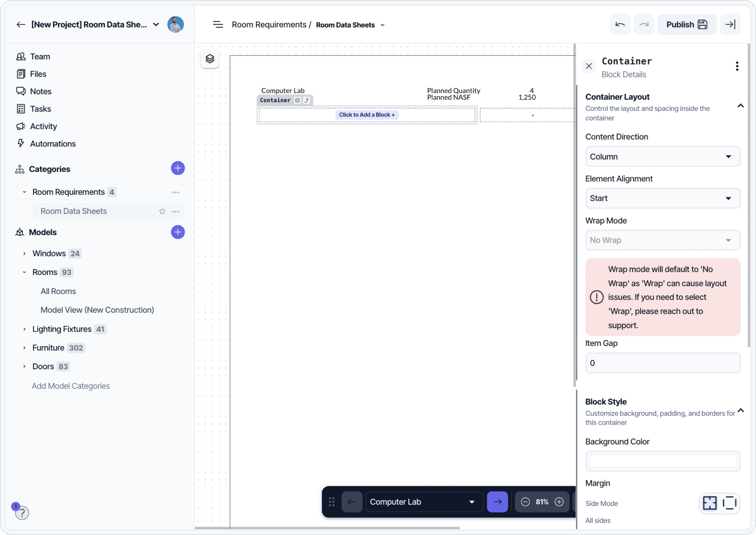The image size is (756, 535).
Task: Open the Container block options menu
Action: click(x=737, y=66)
